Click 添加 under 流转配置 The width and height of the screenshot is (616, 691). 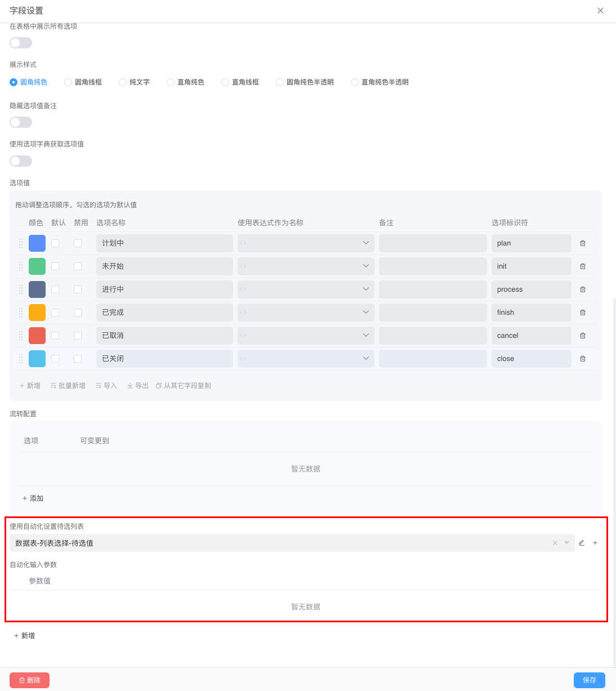tap(33, 498)
